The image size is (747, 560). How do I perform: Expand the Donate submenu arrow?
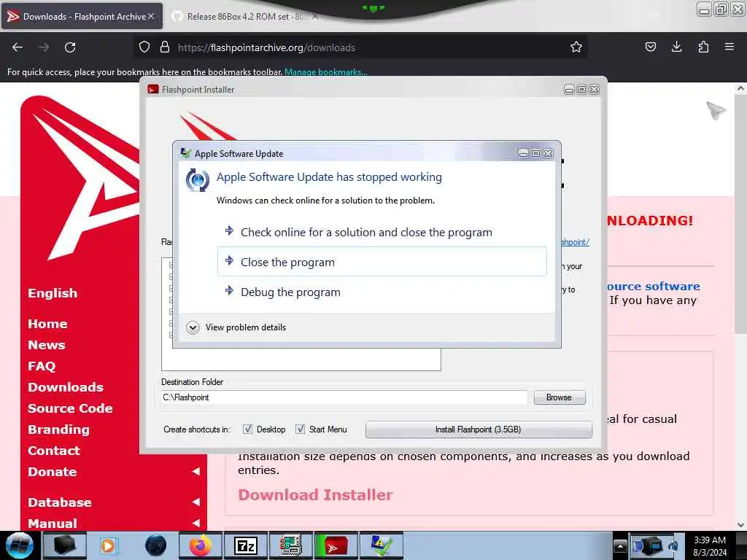click(196, 472)
